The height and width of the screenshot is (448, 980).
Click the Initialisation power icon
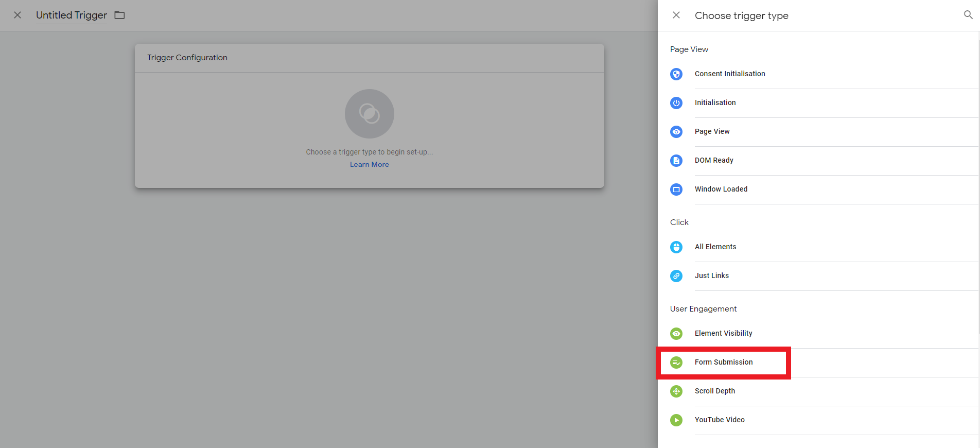676,103
